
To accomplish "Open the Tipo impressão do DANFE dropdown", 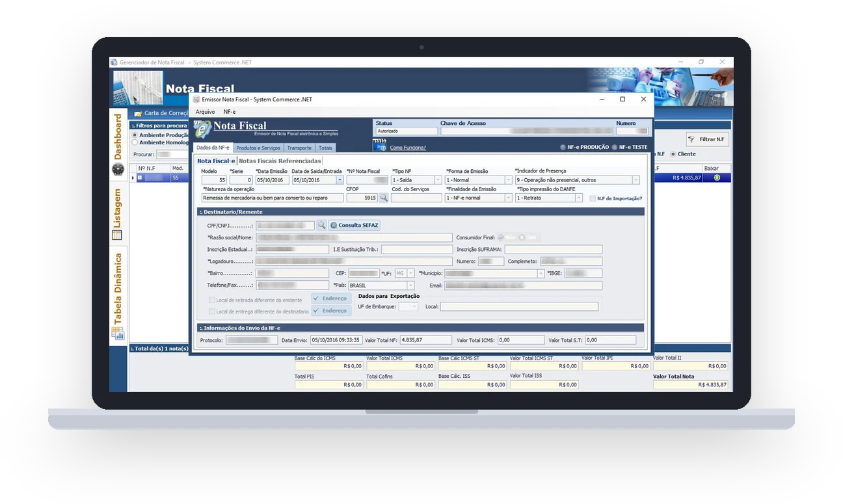I will click(579, 198).
